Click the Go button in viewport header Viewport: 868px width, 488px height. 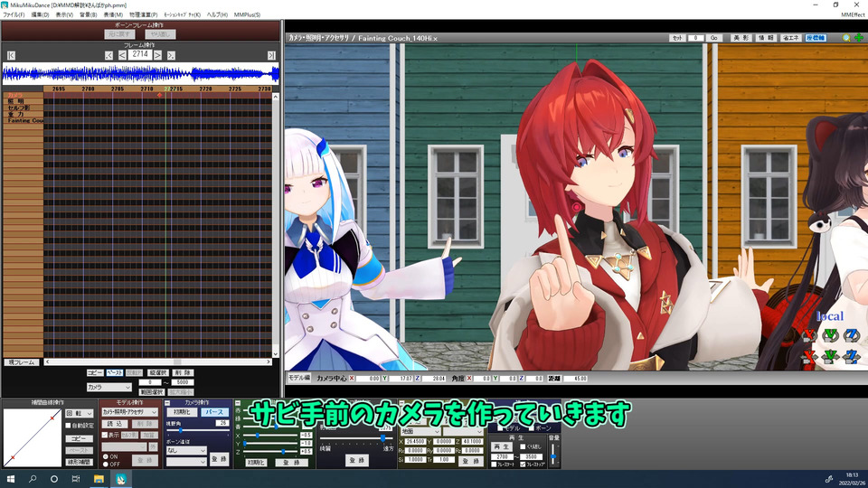pyautogui.click(x=713, y=38)
